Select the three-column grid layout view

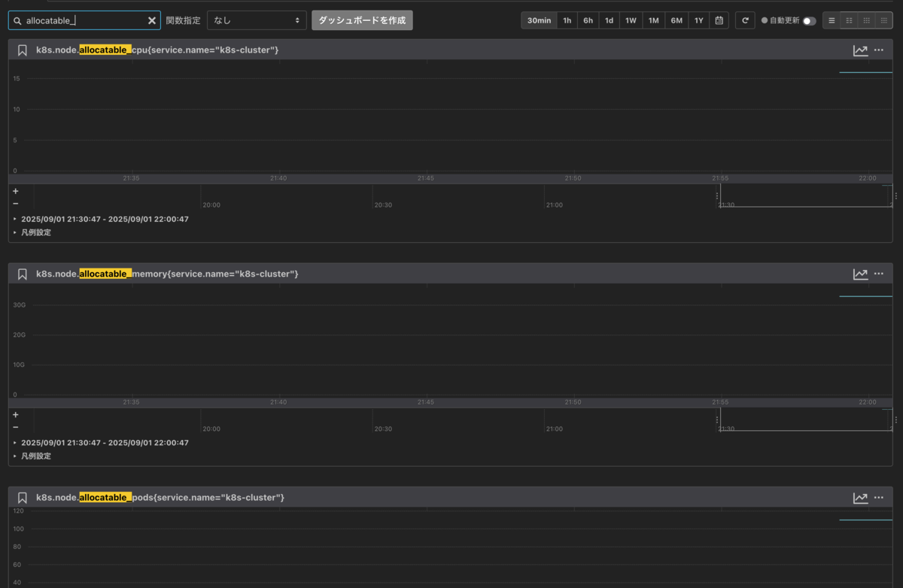click(867, 20)
